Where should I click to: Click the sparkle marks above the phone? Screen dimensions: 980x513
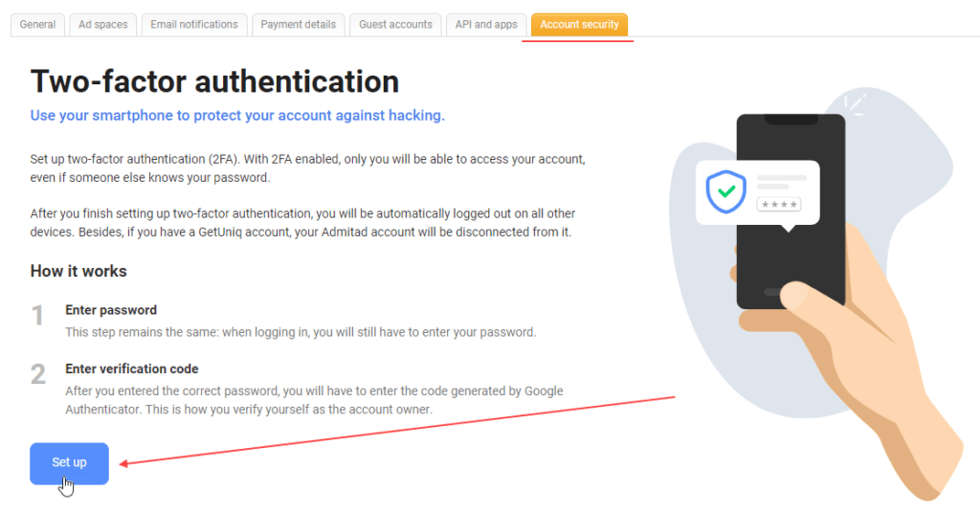[855, 104]
